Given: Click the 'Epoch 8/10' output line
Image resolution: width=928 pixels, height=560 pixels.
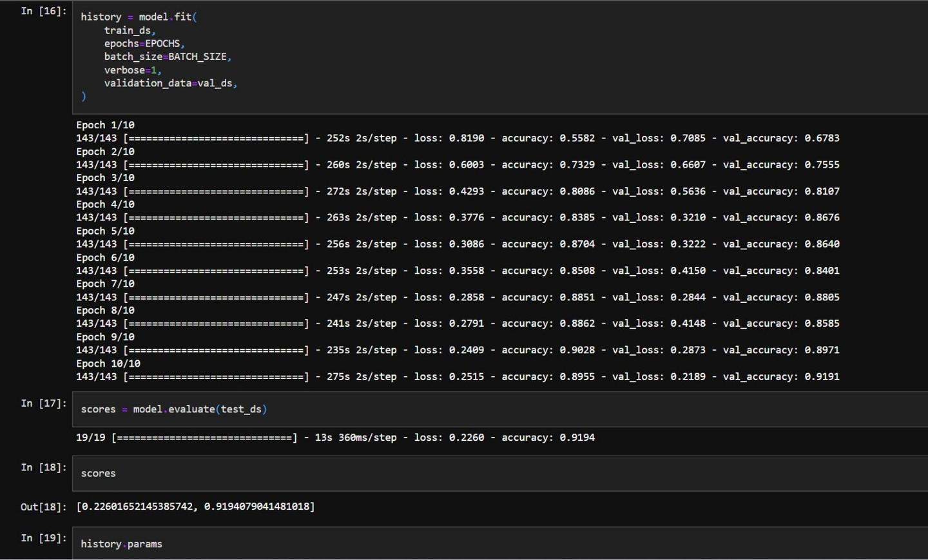Looking at the screenshot, I should coord(105,311).
